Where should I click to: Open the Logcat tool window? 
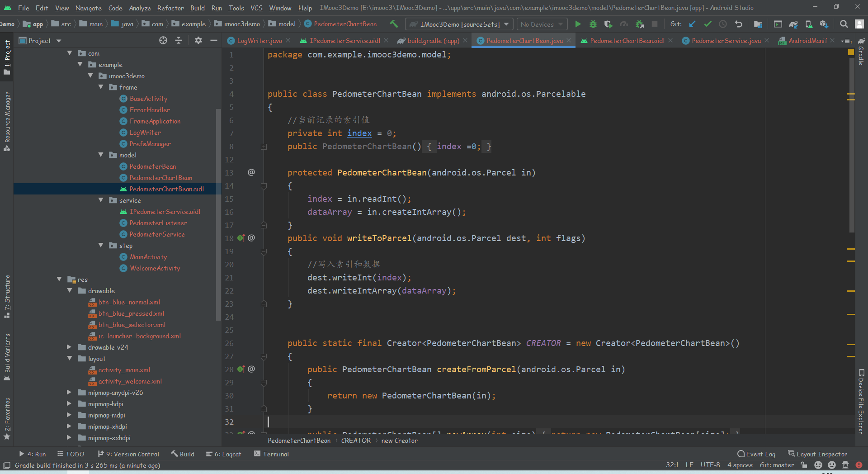[223, 454]
